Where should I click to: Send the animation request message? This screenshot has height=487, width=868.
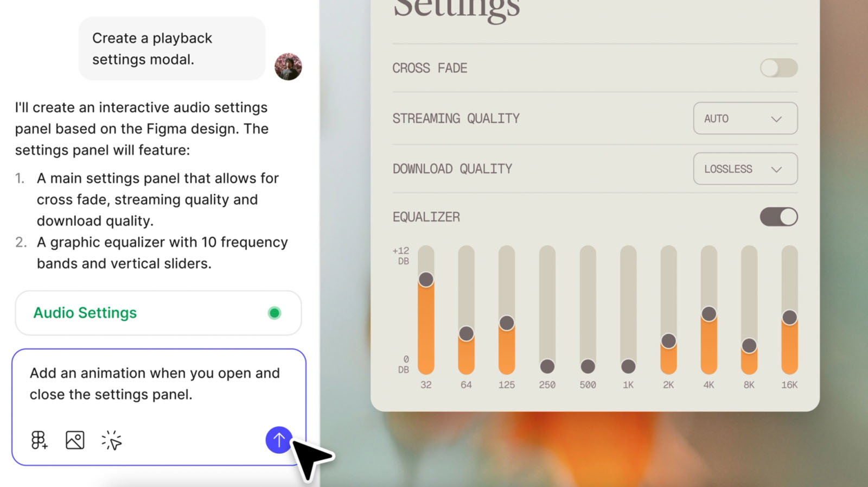(x=279, y=440)
